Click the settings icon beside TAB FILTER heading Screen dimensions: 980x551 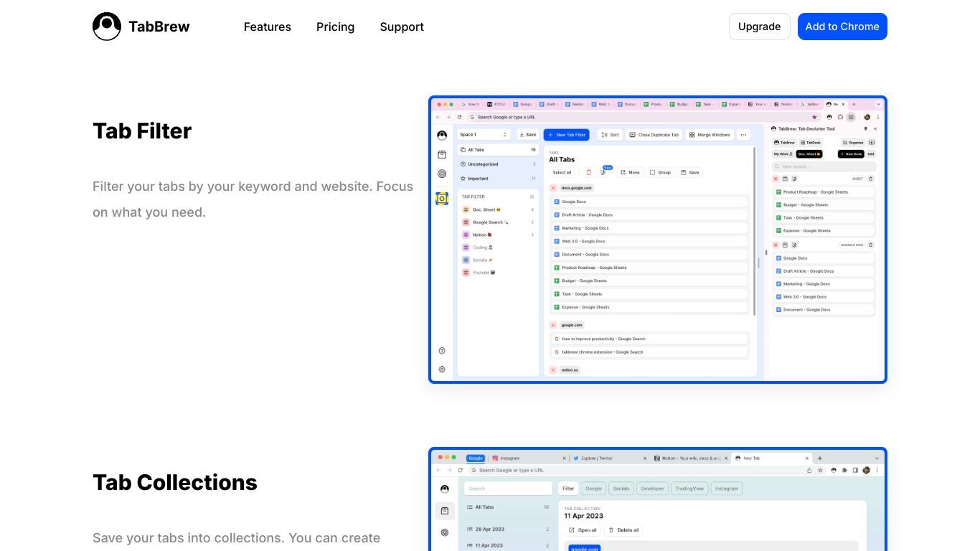click(532, 197)
